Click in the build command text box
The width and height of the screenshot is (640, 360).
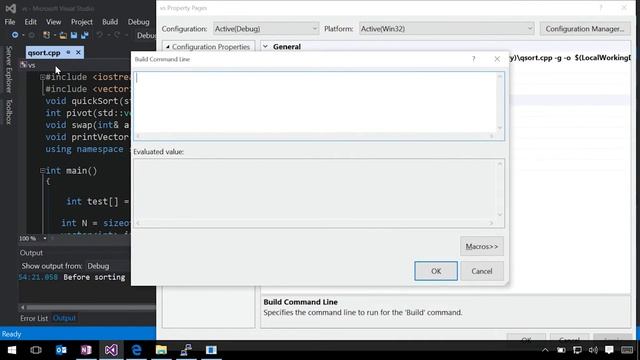[315, 102]
